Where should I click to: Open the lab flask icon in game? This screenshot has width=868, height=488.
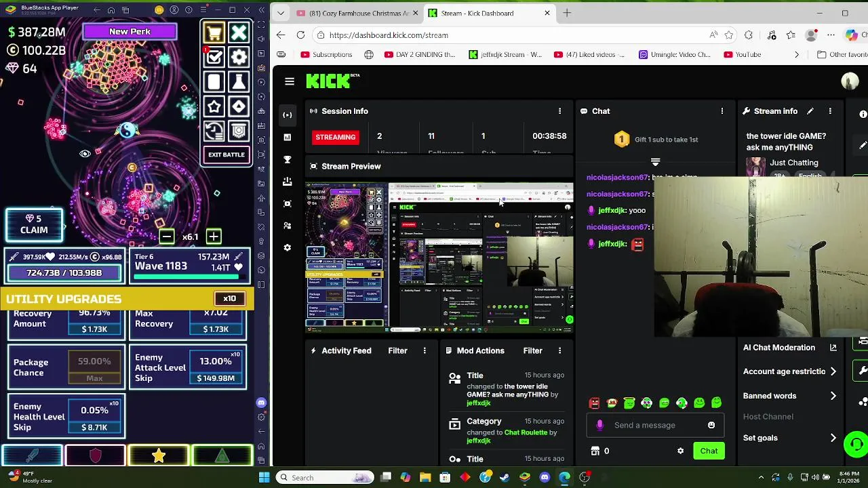pos(239,82)
